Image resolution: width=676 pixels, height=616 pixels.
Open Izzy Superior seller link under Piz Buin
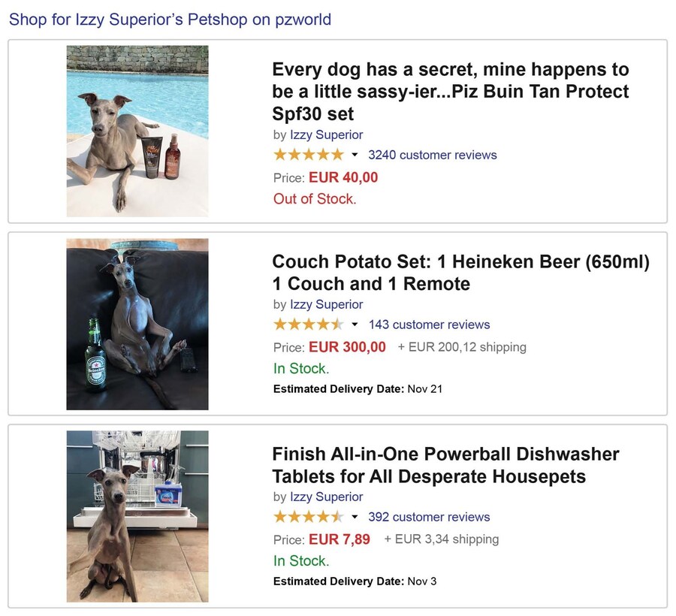tap(326, 134)
